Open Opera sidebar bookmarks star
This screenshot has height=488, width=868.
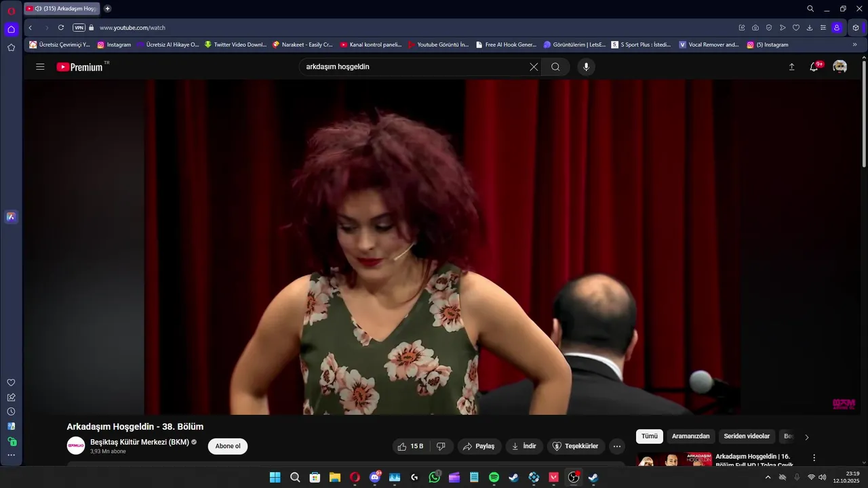pos(11,47)
